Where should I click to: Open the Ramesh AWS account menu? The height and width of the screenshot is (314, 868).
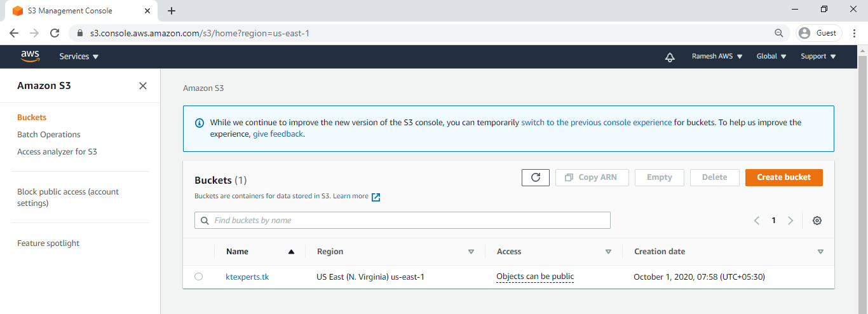point(717,57)
